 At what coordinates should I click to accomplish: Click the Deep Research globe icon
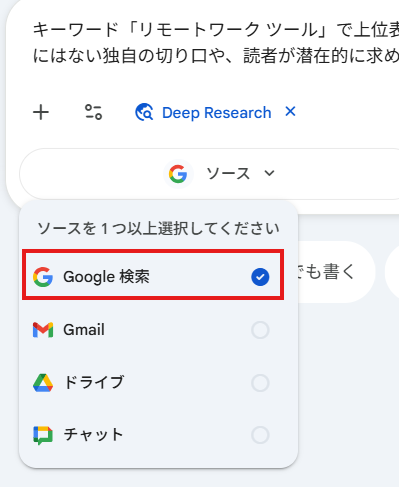(x=144, y=112)
